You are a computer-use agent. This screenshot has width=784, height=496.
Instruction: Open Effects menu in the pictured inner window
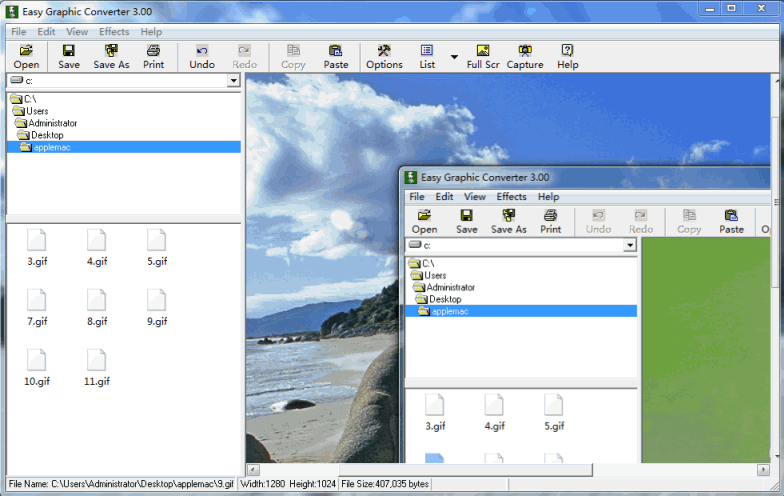click(x=511, y=196)
